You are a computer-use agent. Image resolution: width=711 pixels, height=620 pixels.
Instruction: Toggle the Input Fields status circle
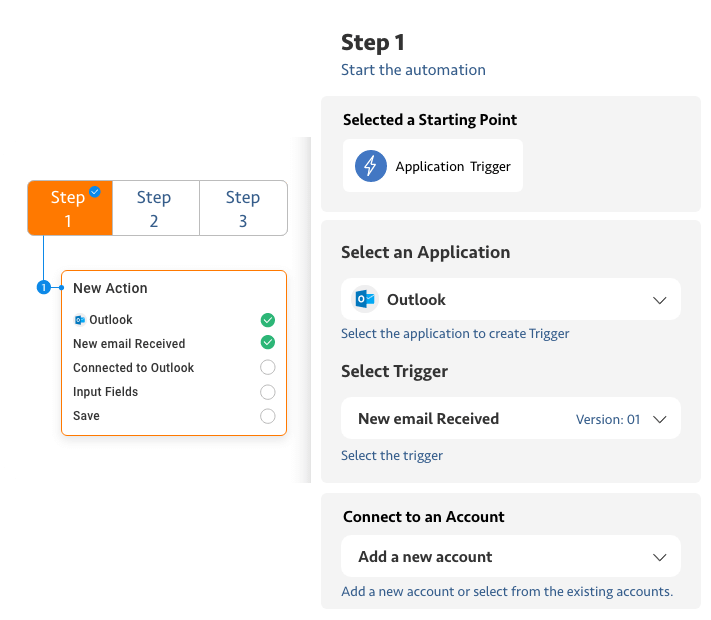[268, 392]
